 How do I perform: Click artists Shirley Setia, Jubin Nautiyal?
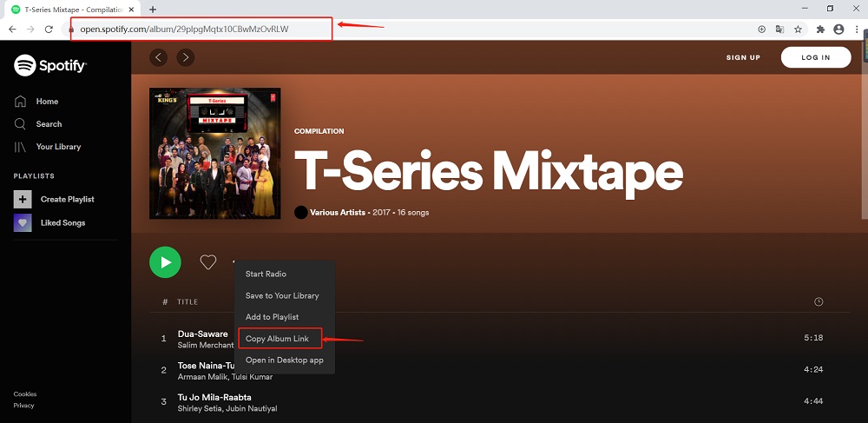(x=227, y=408)
